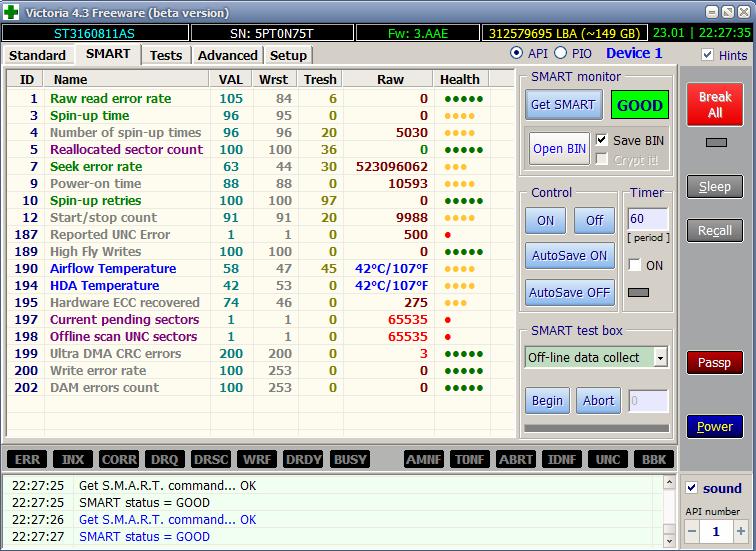This screenshot has width=756, height=551.
Task: Click the ERR status indicator
Action: pos(27,459)
